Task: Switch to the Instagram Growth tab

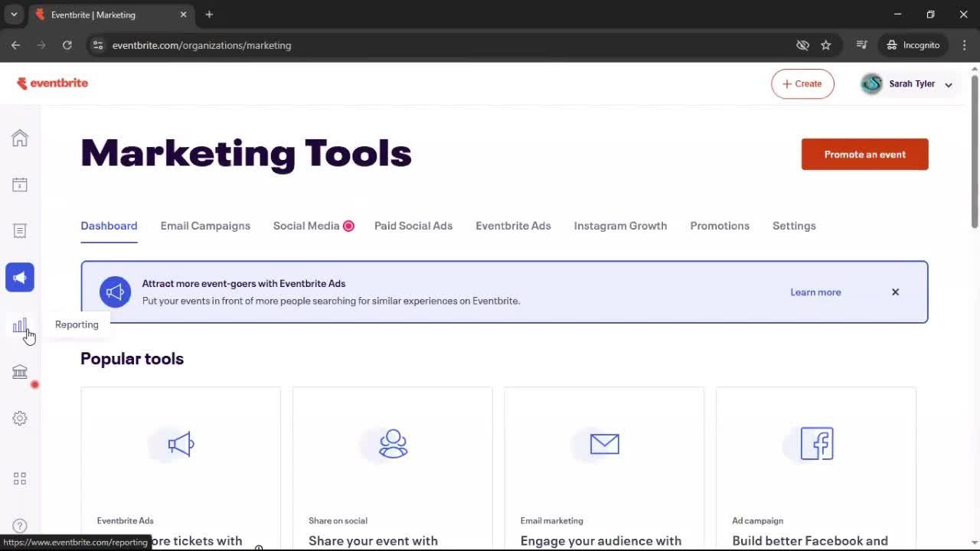Action: tap(620, 226)
